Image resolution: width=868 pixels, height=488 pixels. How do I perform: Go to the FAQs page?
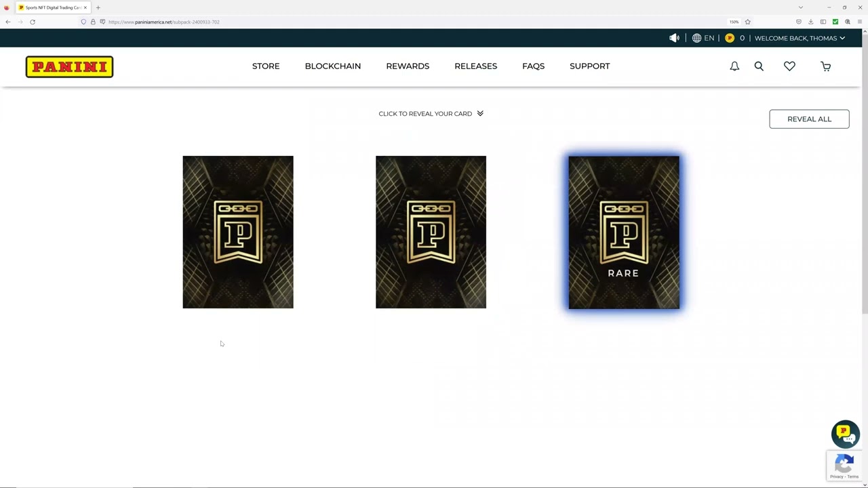tap(533, 66)
